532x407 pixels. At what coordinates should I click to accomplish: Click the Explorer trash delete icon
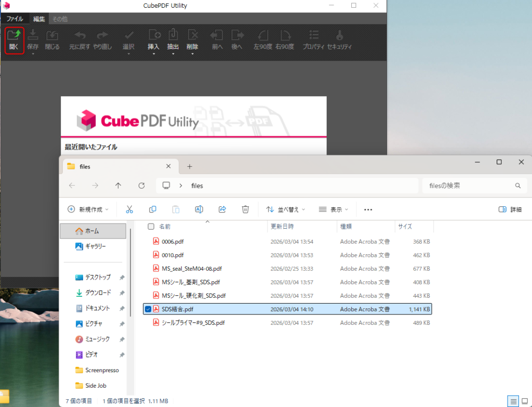tap(245, 209)
